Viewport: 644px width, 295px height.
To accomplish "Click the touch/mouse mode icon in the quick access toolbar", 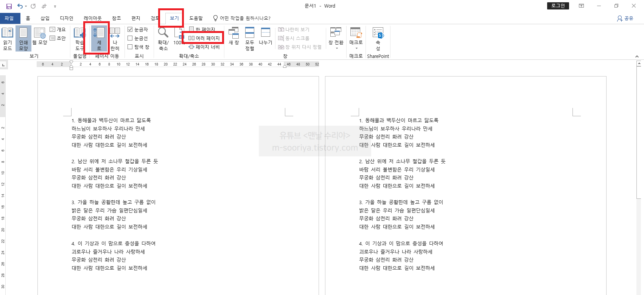I will coord(44,6).
